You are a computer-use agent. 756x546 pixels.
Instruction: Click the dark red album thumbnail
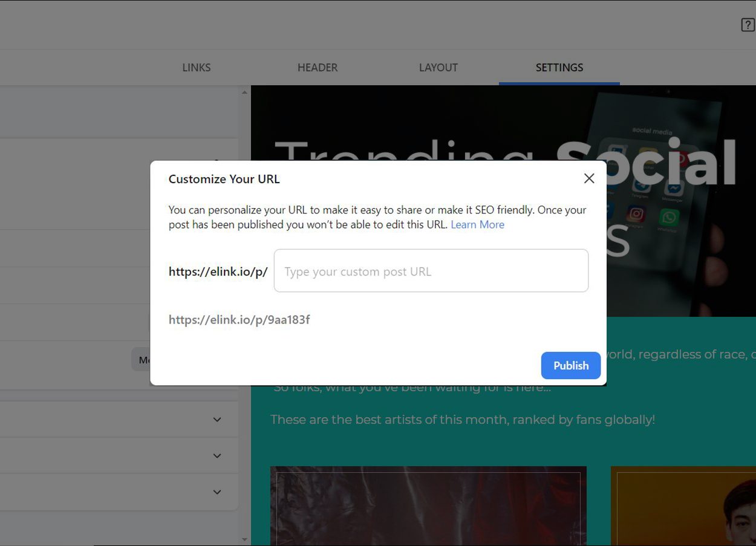428,508
